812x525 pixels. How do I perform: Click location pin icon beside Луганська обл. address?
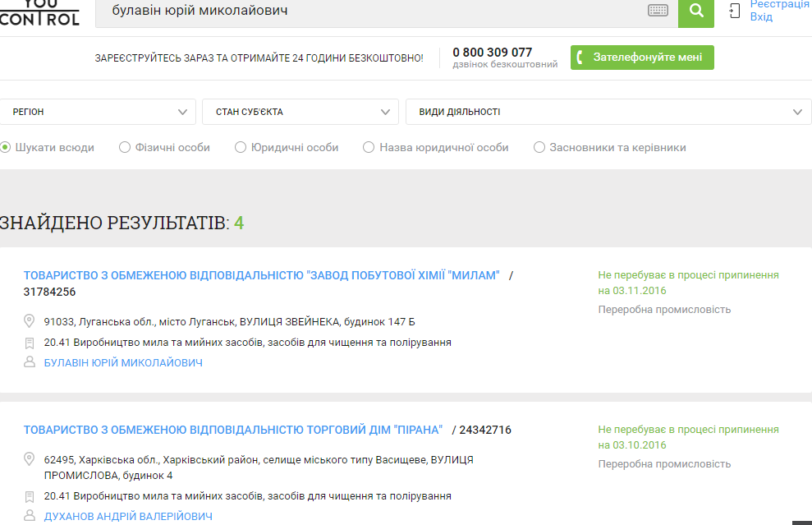30,321
